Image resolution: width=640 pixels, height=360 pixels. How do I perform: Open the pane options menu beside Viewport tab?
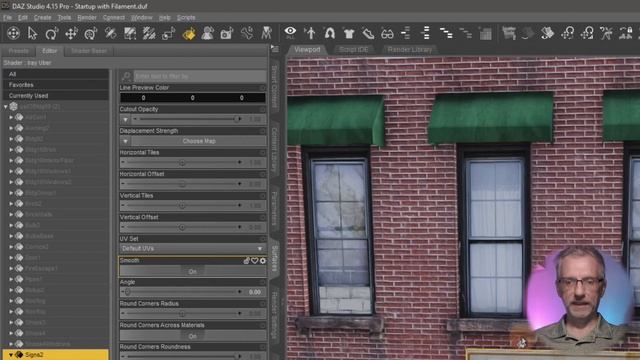[x=275, y=49]
